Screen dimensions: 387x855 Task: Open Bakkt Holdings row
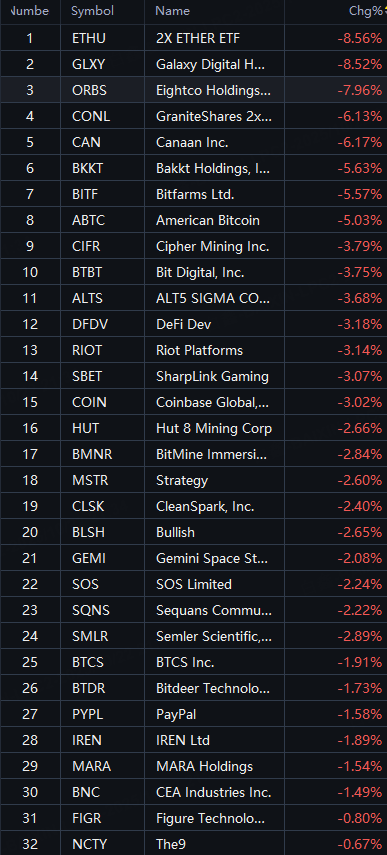point(194,168)
